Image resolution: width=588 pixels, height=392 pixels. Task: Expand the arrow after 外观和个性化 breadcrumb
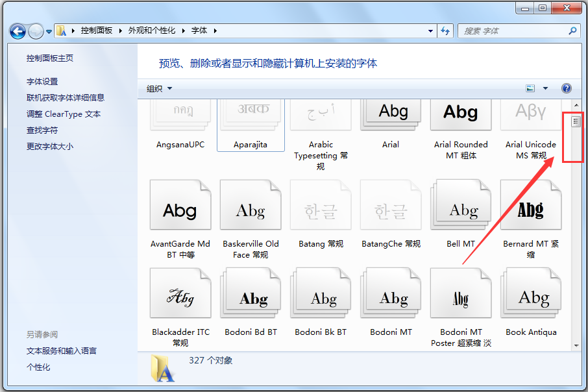click(x=184, y=31)
